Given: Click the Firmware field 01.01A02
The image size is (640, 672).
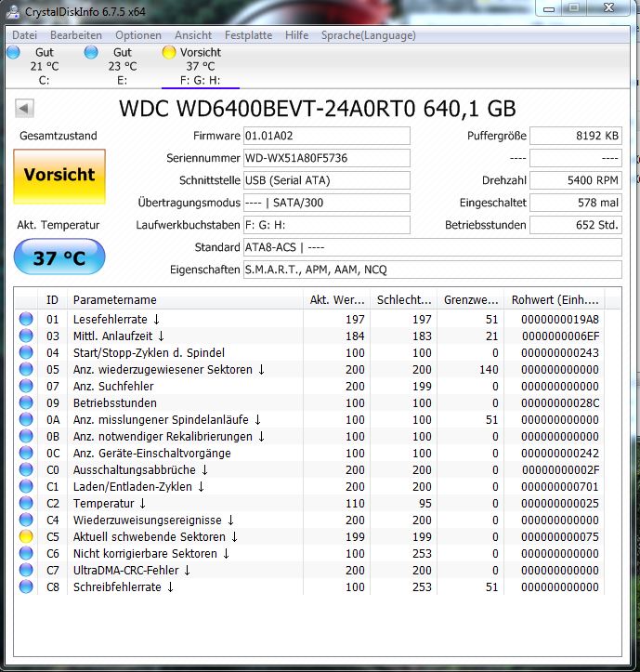Looking at the screenshot, I should coord(326,136).
